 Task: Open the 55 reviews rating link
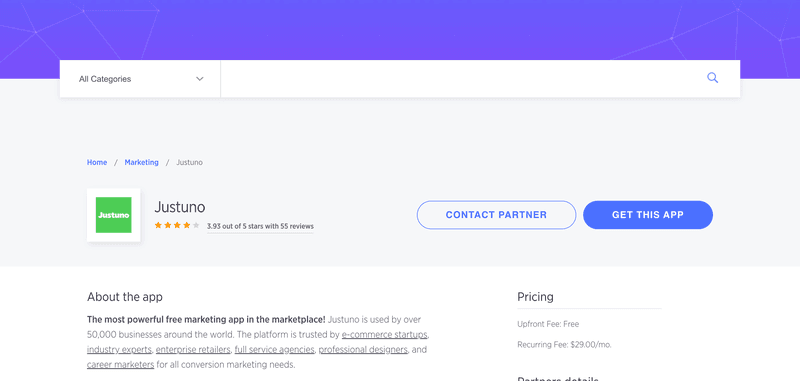[260, 226]
